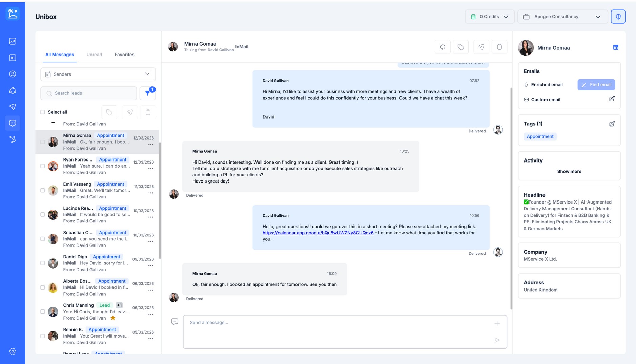Viewport: 636px width, 364px height.
Task: Open more options for Mirna Gomaa row
Action: pos(151,145)
